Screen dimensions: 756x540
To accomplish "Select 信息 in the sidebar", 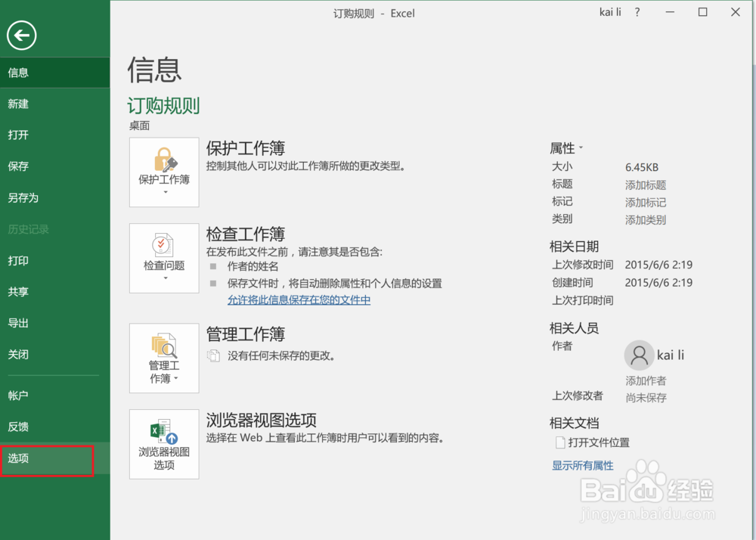I will (55, 73).
